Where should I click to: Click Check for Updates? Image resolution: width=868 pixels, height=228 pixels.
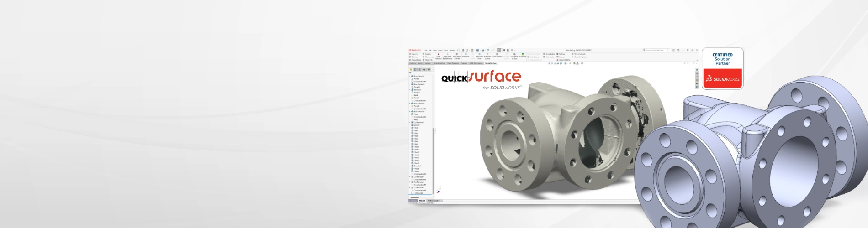click(x=579, y=57)
